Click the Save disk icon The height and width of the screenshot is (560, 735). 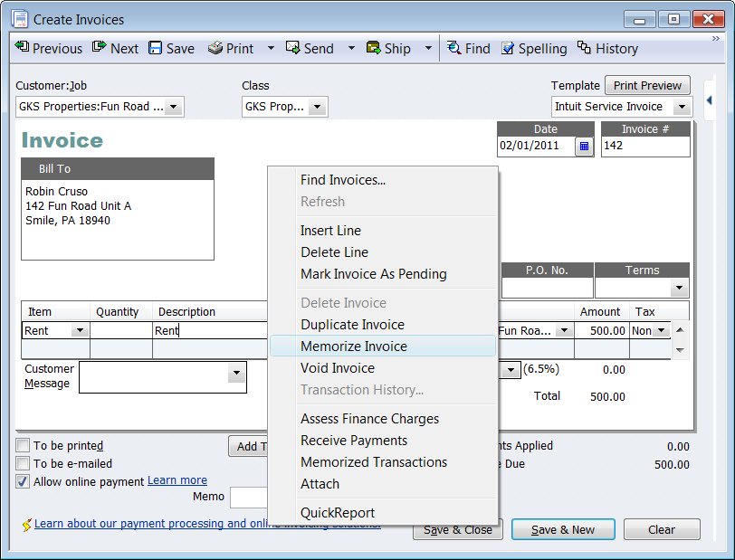156,48
